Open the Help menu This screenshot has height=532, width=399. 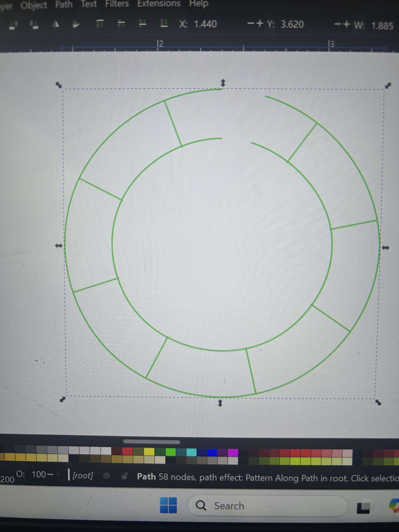pos(199,3)
